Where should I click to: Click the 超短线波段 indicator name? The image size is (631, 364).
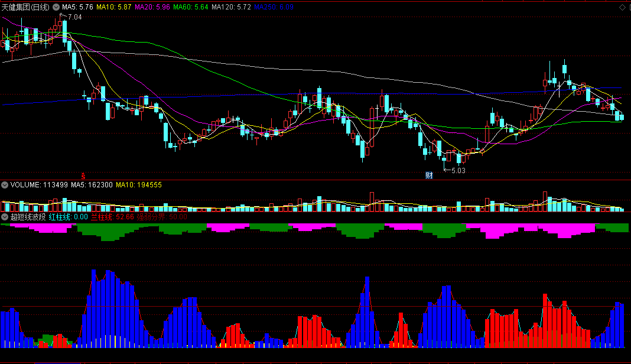coord(28,217)
